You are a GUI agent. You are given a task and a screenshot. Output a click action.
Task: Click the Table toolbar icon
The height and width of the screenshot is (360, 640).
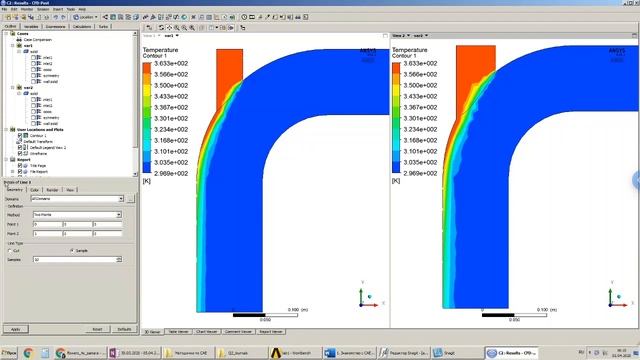209,17
